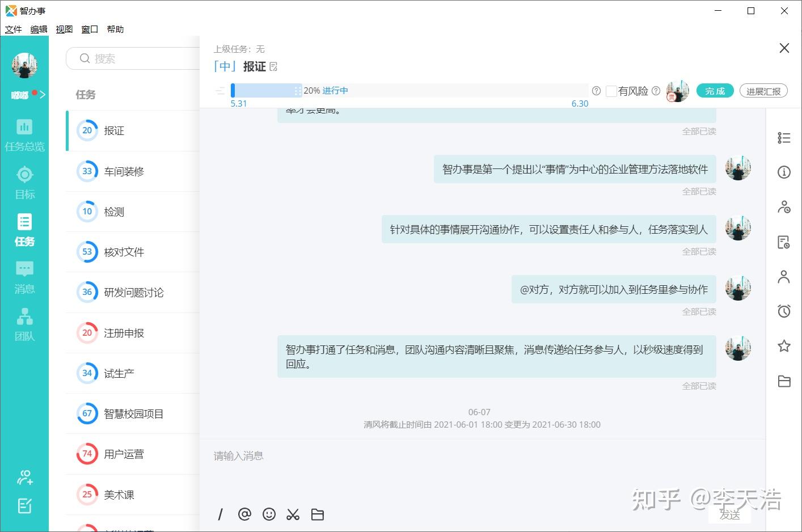This screenshot has height=532, width=802.
Task: Show task info via the circled-i icon
Action: pyautogui.click(x=784, y=172)
